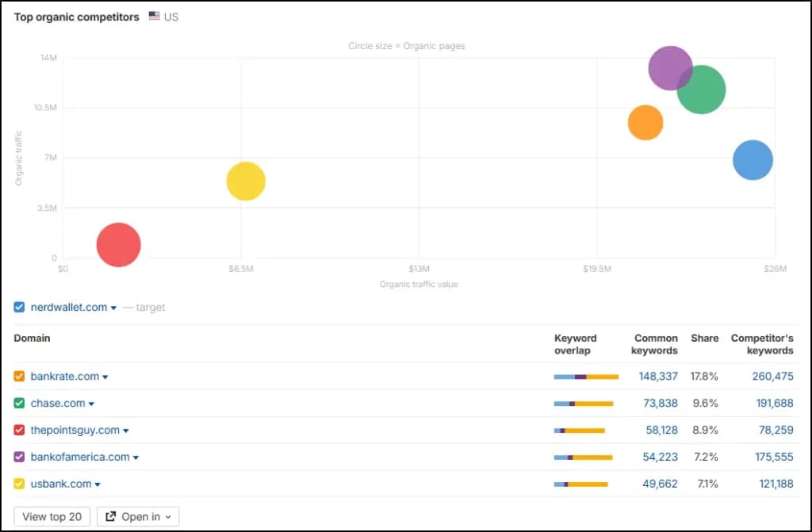The height and width of the screenshot is (532, 812).
Task: Toggle the usbank.com yellow checkbox
Action: click(x=19, y=484)
